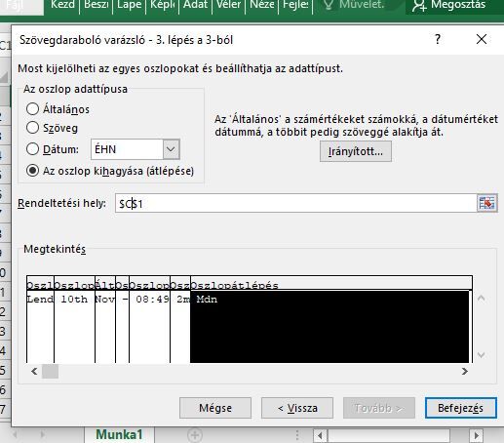
Task: Open the Adat ribbon tab
Action: pos(195,5)
